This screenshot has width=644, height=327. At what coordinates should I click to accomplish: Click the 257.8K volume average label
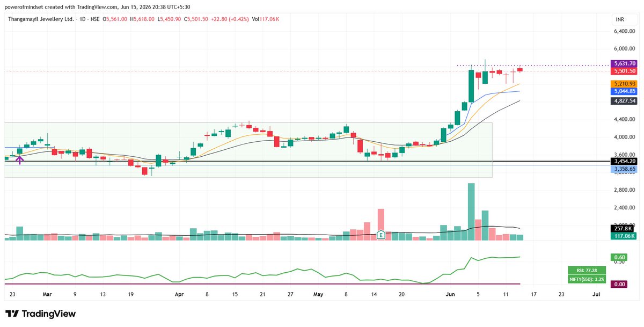click(623, 229)
